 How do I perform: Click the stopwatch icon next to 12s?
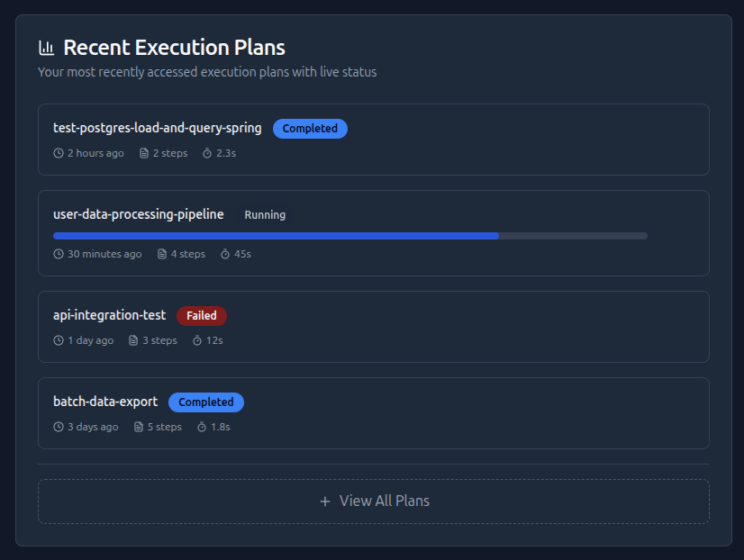(x=197, y=340)
